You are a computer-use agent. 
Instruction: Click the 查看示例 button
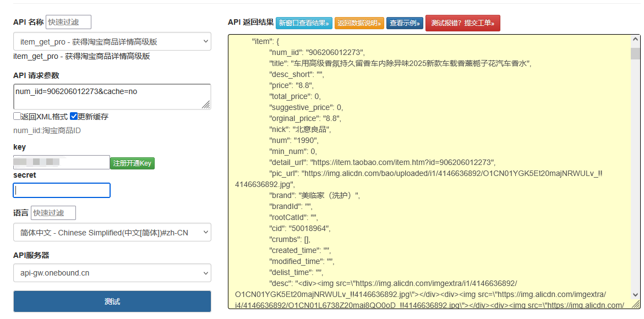[x=405, y=23]
